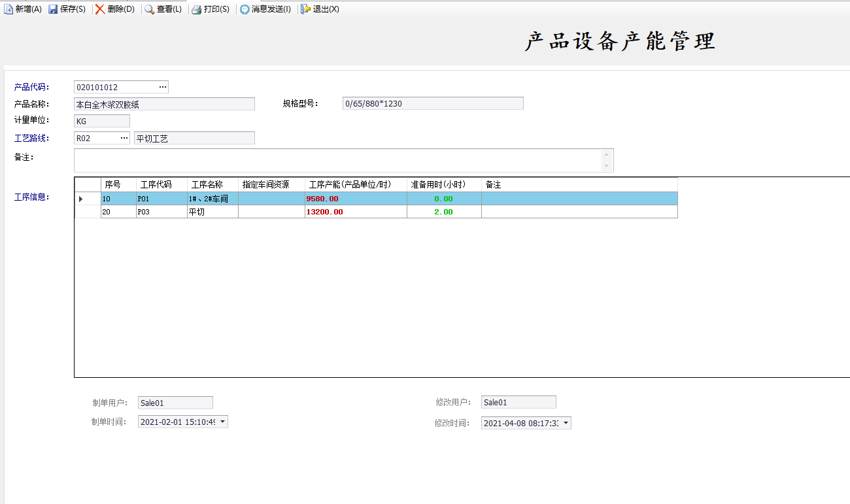Open product code lookup ellipsis button
The width and height of the screenshot is (850, 504).
[163, 87]
